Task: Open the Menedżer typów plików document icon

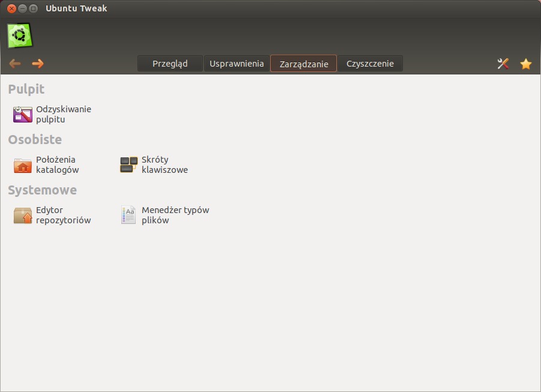Action: [x=128, y=215]
